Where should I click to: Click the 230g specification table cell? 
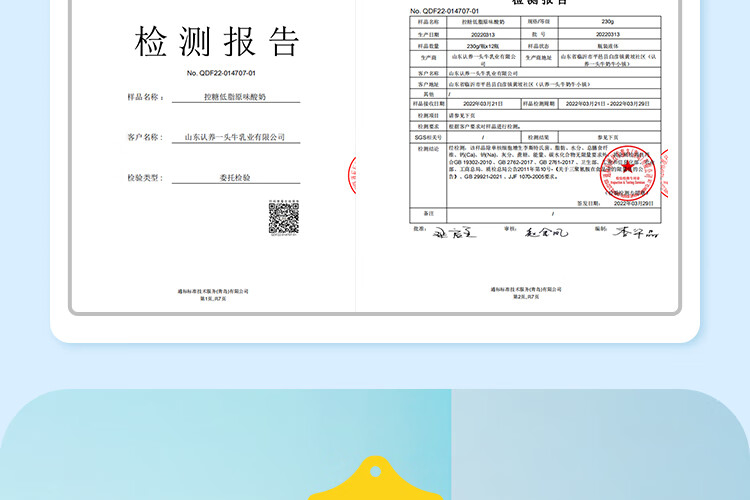point(609,22)
